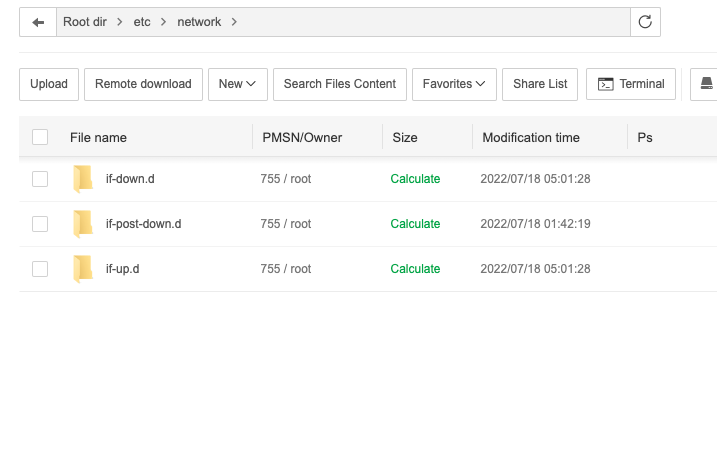717x456 pixels.
Task: Go to Root dir in breadcrumb
Action: (x=86, y=22)
